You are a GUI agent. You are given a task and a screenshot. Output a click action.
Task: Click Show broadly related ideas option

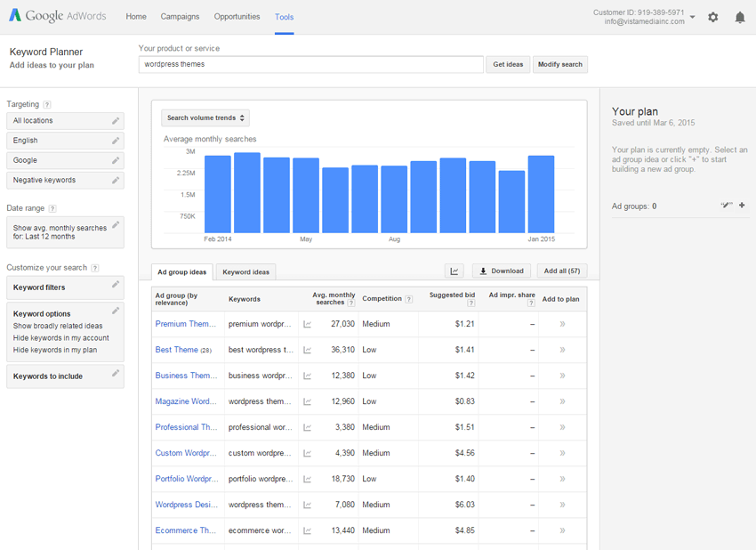pyautogui.click(x=58, y=326)
